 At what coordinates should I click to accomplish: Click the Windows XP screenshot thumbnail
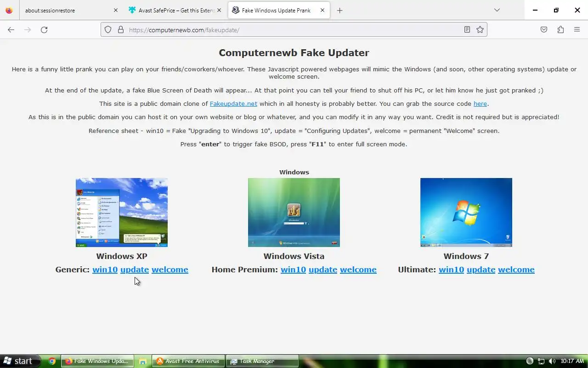122,213
